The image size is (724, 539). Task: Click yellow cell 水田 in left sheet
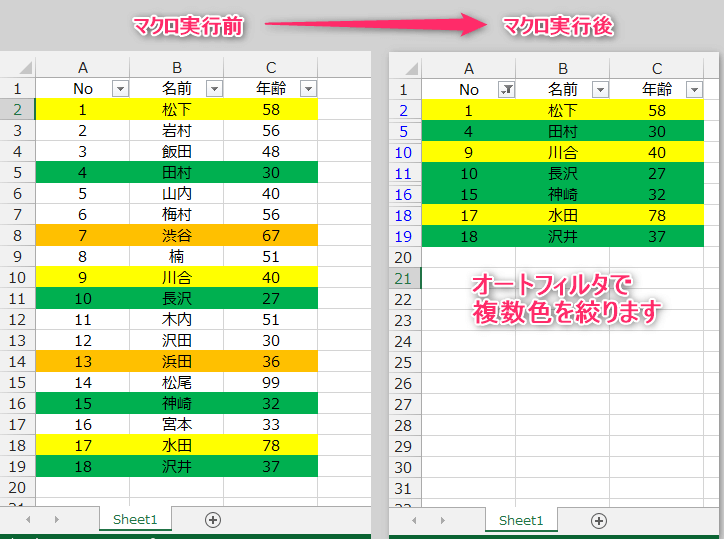(x=177, y=445)
